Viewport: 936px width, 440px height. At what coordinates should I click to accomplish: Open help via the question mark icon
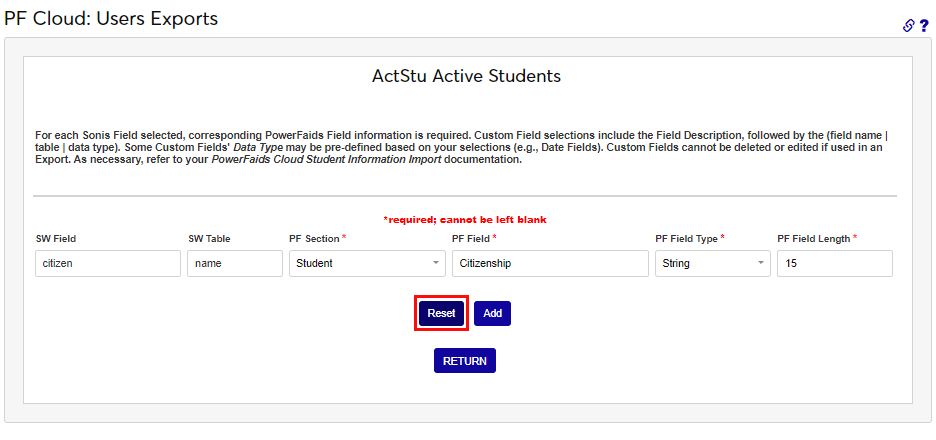pyautogui.click(x=924, y=26)
